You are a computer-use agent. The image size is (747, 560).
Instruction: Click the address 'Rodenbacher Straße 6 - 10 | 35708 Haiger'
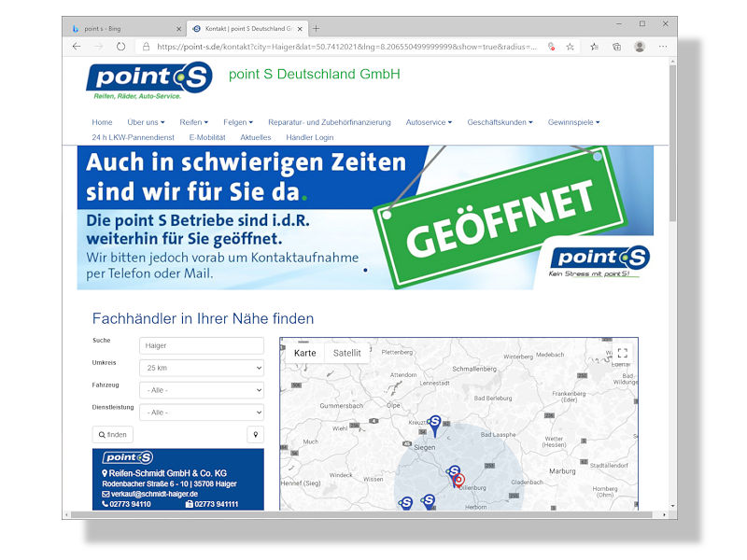(x=169, y=483)
